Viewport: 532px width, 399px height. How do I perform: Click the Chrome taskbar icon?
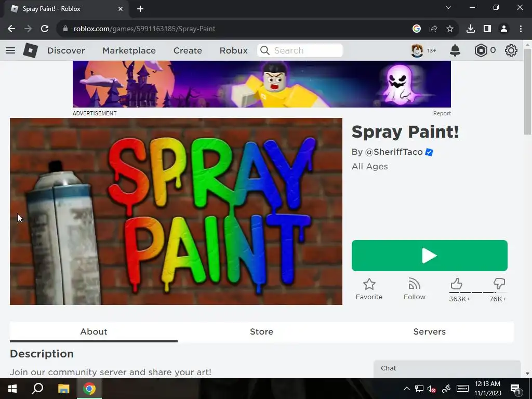(x=89, y=389)
